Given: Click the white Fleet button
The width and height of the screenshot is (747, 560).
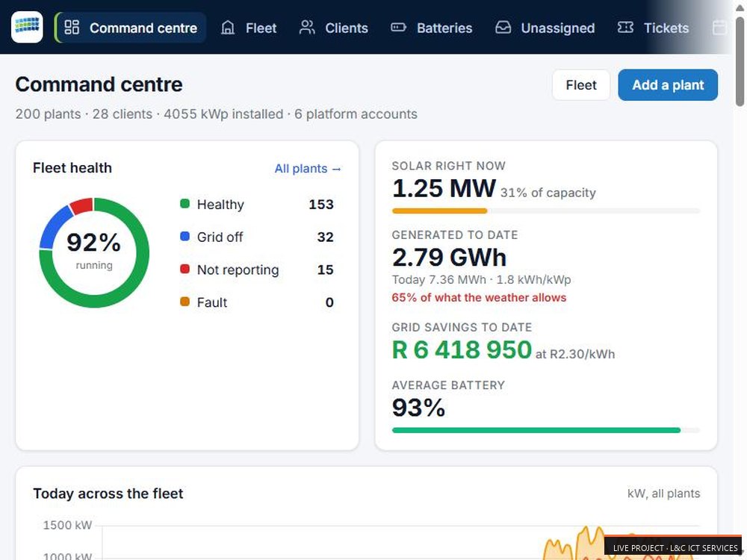Looking at the screenshot, I should [580, 85].
